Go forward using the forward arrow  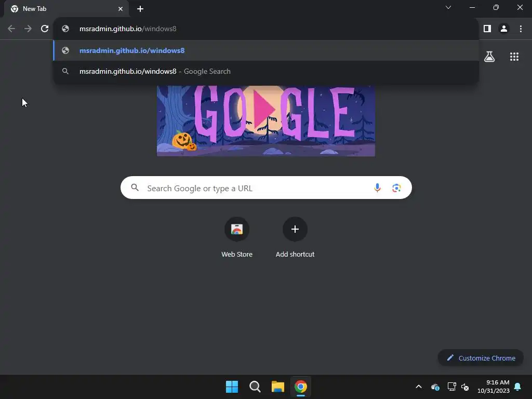point(28,29)
